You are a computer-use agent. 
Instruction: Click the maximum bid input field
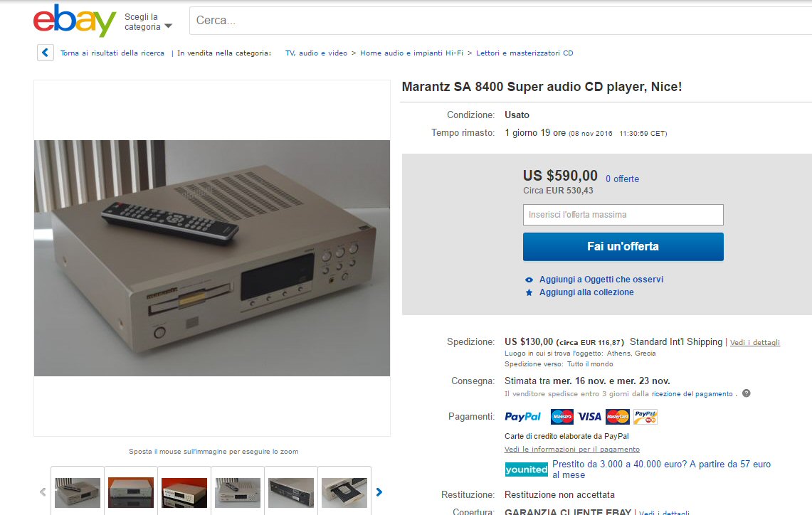(623, 215)
